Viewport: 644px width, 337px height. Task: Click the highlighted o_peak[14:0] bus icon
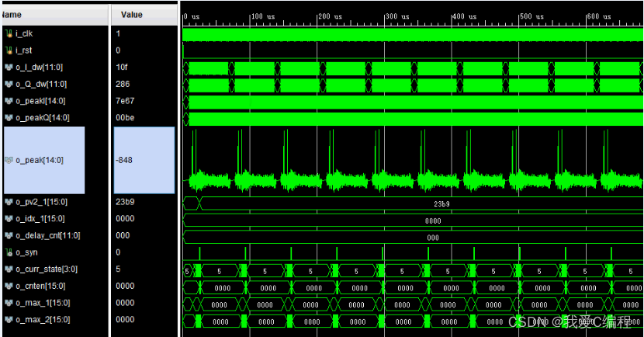point(9,161)
